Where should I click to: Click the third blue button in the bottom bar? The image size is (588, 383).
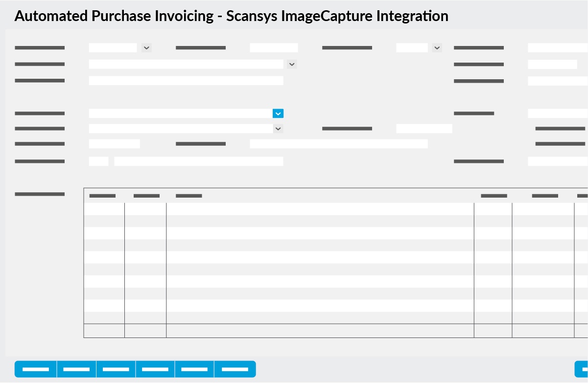116,369
